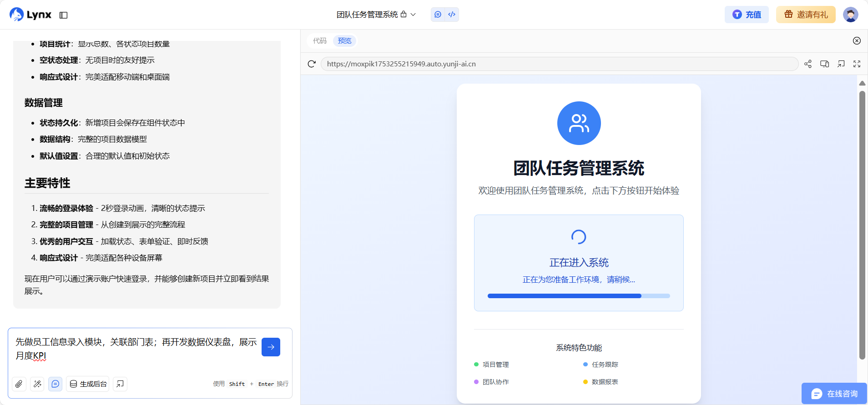Toggle the chat mode icon below input

(x=55, y=384)
